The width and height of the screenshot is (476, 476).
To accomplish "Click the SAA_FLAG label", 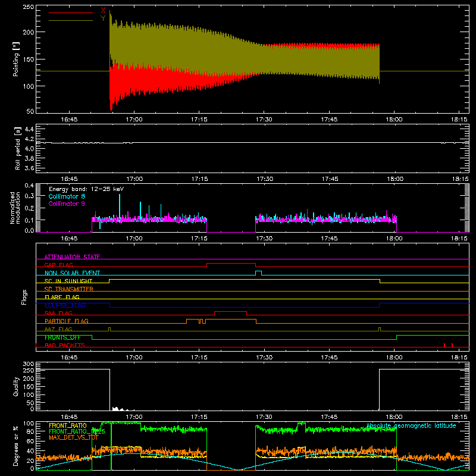I will (x=58, y=313).
